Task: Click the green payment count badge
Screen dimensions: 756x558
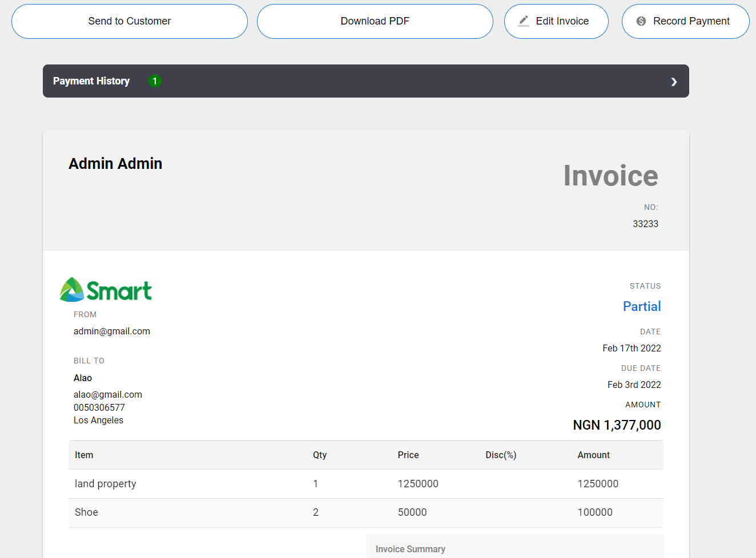Action: pos(155,81)
